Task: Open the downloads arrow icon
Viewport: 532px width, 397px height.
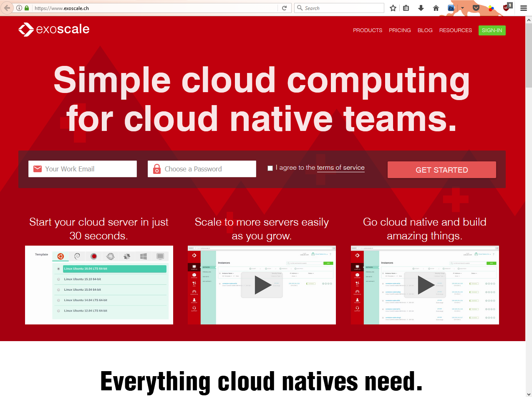Action: coord(421,8)
